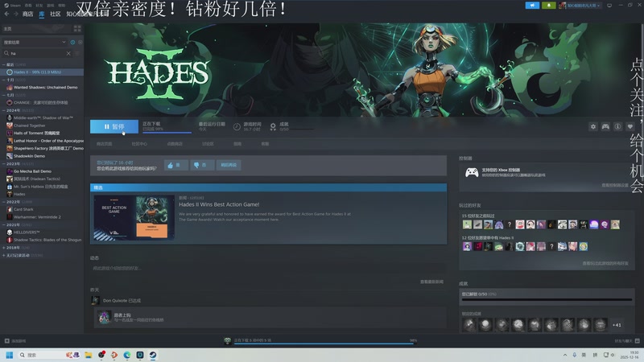This screenshot has width=644, height=362.
Task: Open the Edge browser from taskbar
Action: click(x=127, y=355)
